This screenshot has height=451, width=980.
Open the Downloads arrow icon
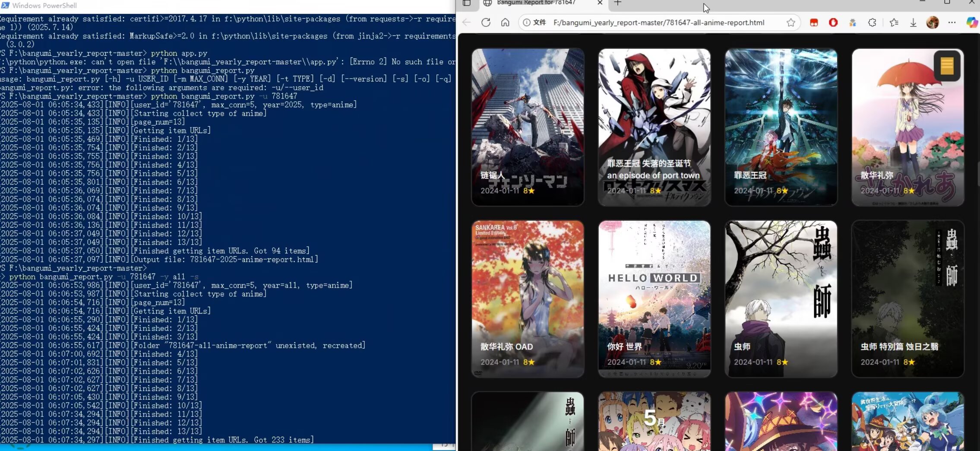point(913,22)
